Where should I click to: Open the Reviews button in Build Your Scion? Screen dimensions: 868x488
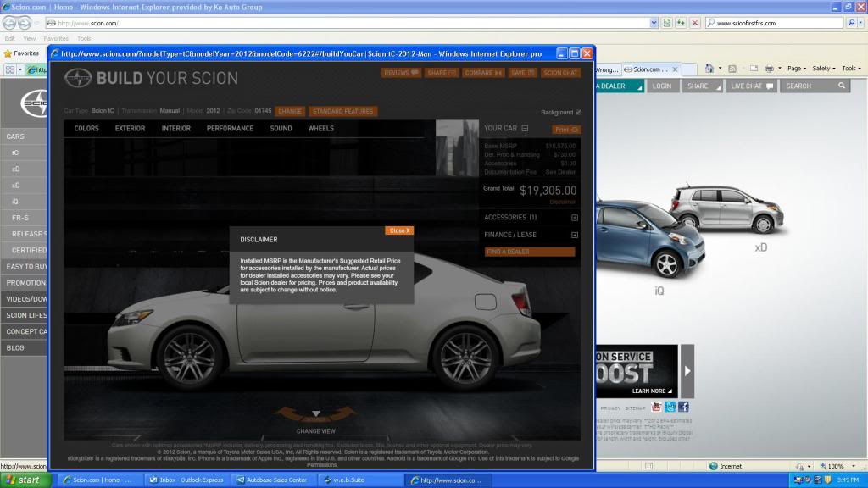pyautogui.click(x=401, y=73)
